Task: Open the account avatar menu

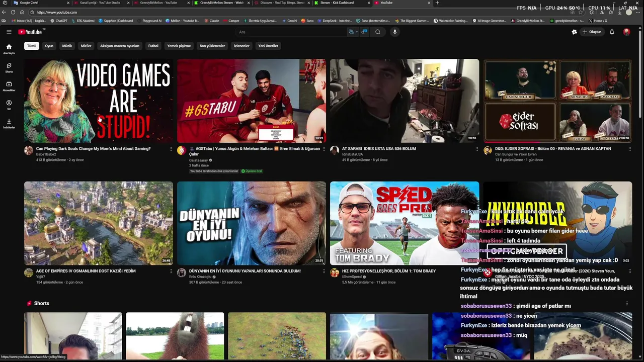Action: [x=626, y=32]
